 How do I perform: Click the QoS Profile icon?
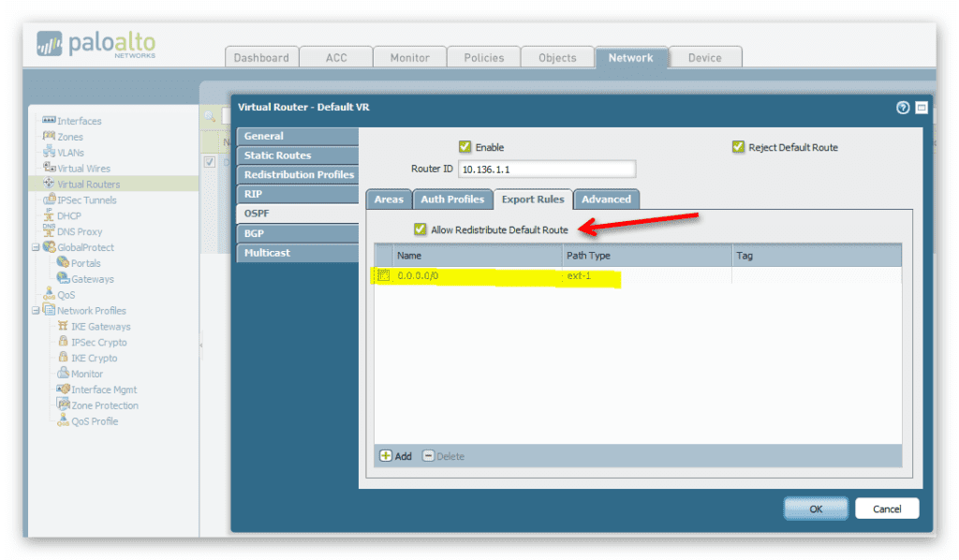[x=63, y=420]
